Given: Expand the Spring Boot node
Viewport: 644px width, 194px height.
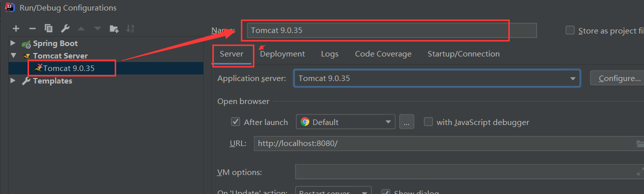Looking at the screenshot, I should tap(14, 43).
